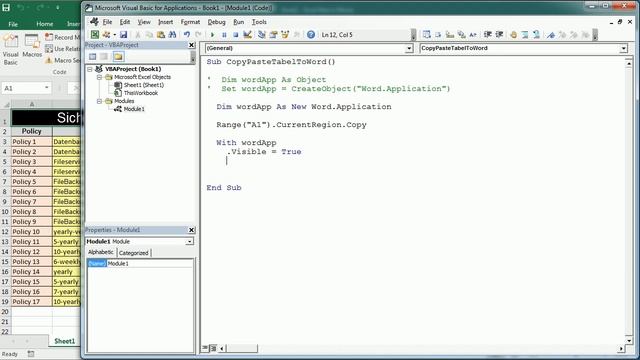640x360 pixels.
Task: Switch to the Alphabetic properties tab
Action: coord(101,252)
